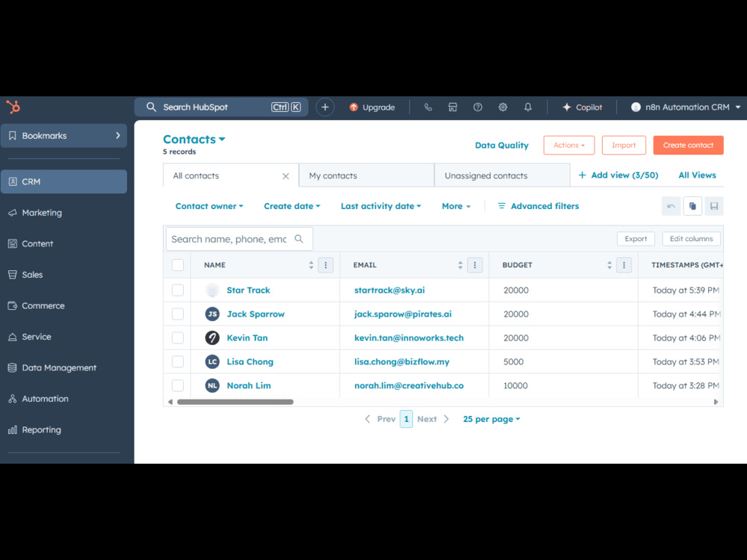Click the save view icon
Viewport: 747px width, 560px height.
point(713,206)
